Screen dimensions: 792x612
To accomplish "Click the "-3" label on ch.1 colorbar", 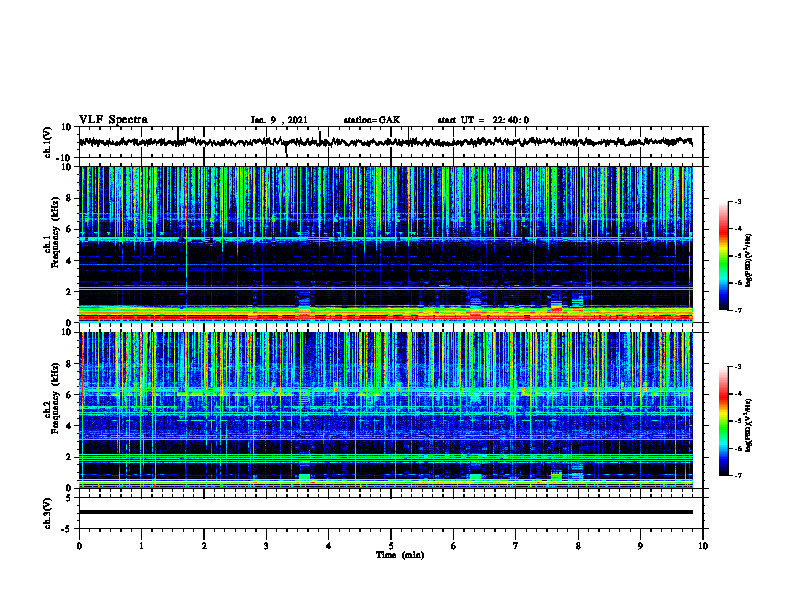I will 738,202.
